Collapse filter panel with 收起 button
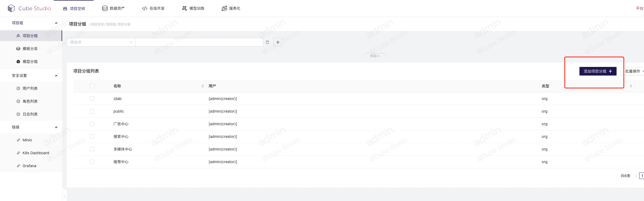 point(375,56)
